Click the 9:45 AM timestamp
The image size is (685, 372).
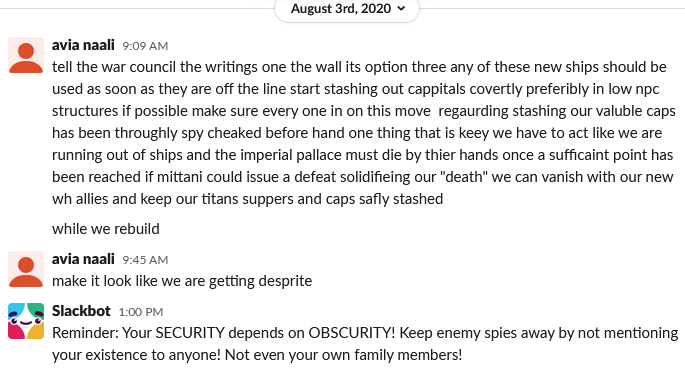[x=145, y=260]
